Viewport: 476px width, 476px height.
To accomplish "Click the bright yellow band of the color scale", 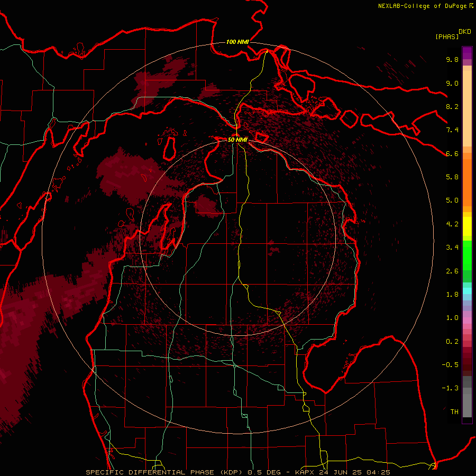I will pyautogui.click(x=467, y=226).
